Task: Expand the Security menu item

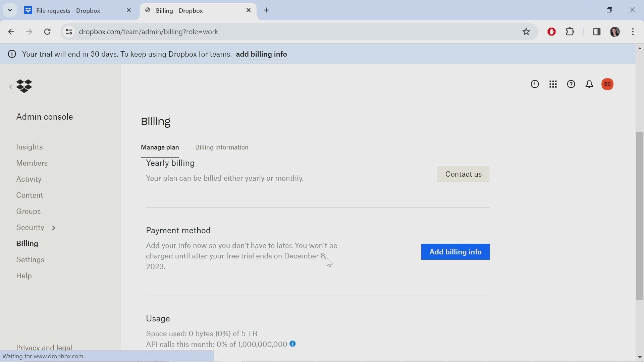Action: [x=53, y=227]
